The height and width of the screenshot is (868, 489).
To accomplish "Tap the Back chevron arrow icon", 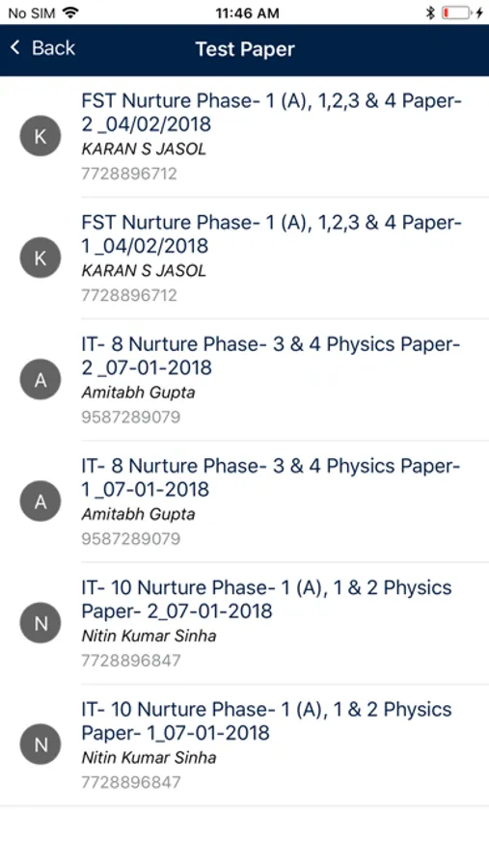I will point(15,47).
